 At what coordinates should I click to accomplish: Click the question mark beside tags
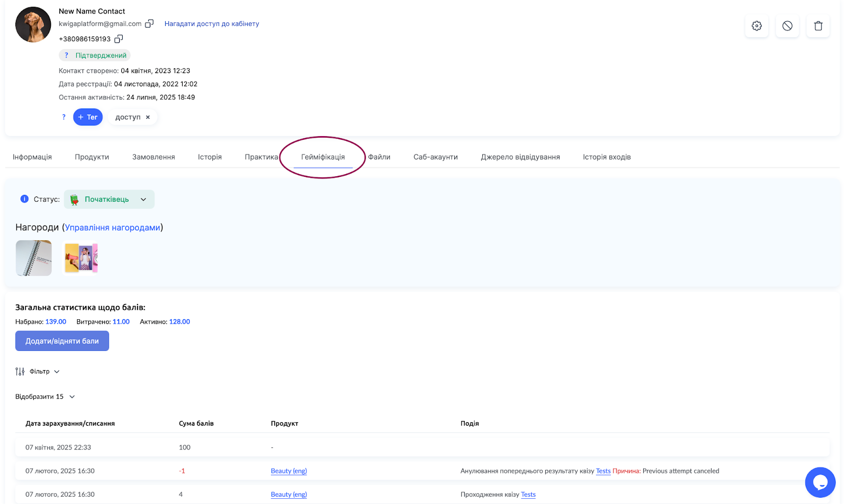[x=64, y=117]
